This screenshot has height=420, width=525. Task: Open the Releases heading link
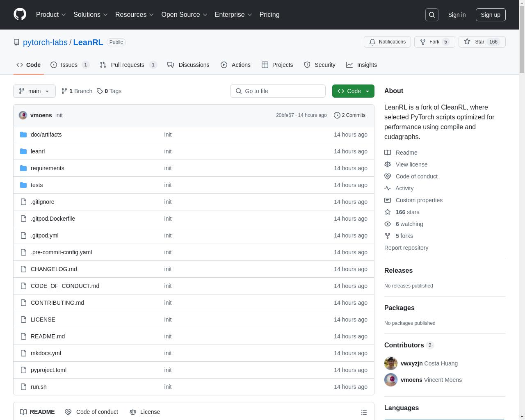(398, 271)
